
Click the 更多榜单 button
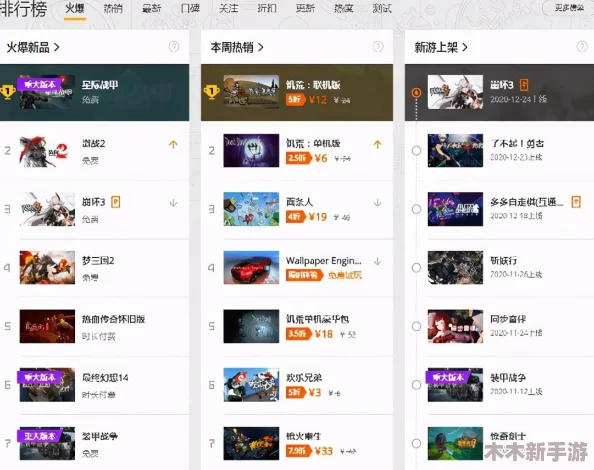[x=569, y=8]
